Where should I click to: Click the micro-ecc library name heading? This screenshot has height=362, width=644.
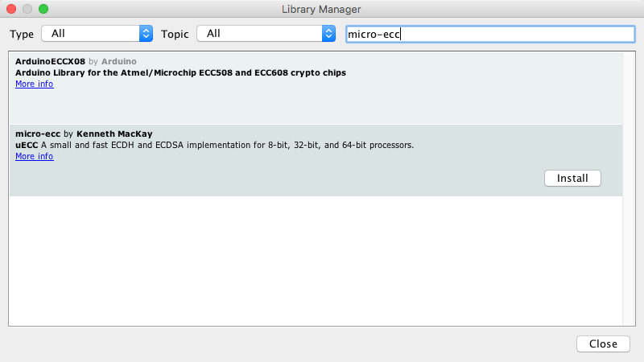(38, 134)
